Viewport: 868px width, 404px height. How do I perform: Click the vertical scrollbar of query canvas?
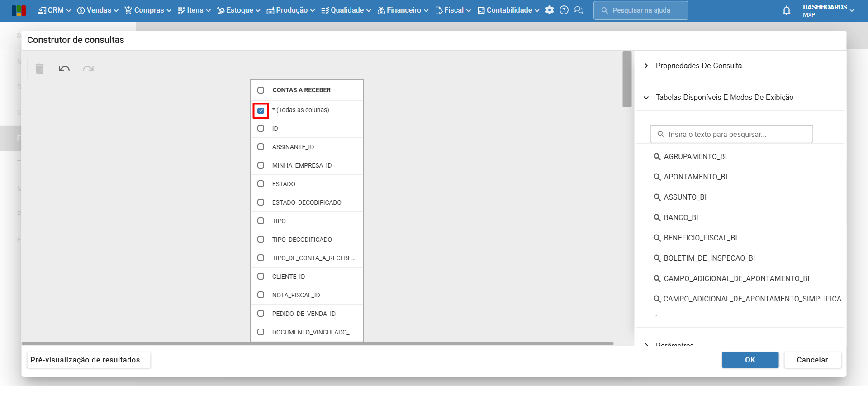point(627,79)
